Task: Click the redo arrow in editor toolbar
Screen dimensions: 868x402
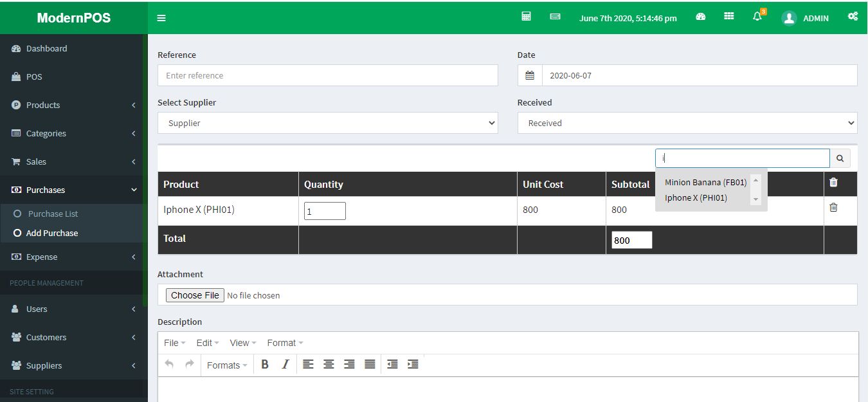Action: [189, 364]
